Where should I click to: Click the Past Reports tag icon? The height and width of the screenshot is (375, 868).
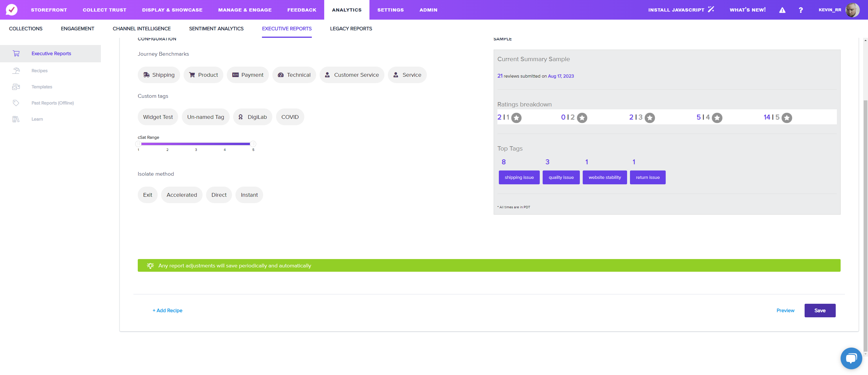(16, 103)
